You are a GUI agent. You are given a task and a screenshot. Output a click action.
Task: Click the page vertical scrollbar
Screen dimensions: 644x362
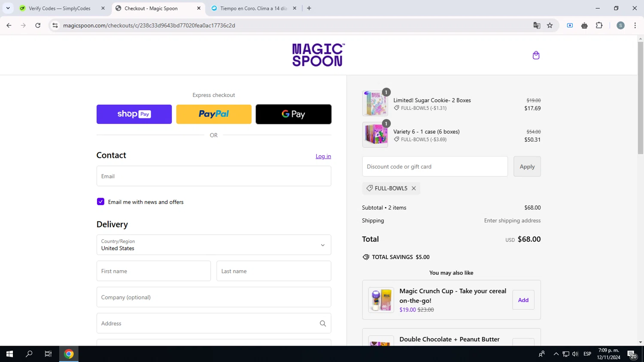click(640, 98)
